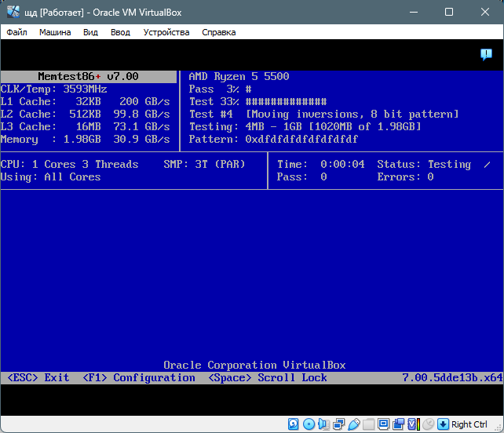The height and width of the screenshot is (433, 504).
Task: Click the V chip virtualization indicator
Action: (x=413, y=424)
